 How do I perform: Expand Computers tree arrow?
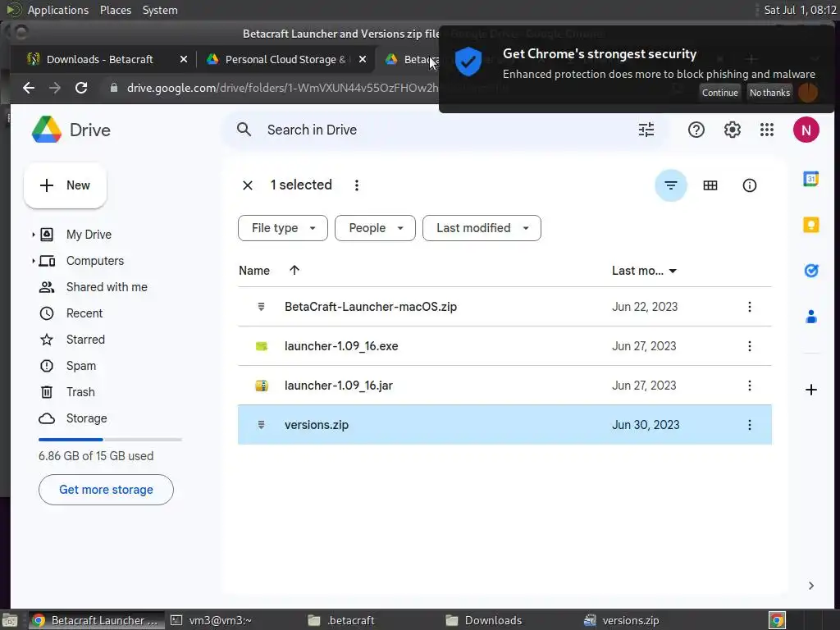[33, 261]
